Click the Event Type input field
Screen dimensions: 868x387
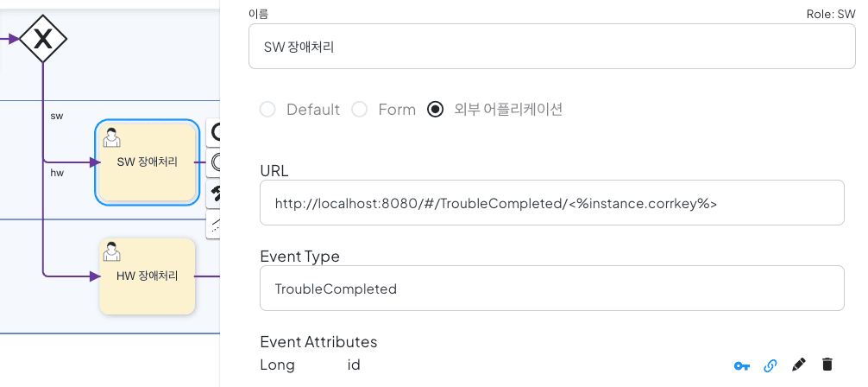pyautogui.click(x=552, y=289)
